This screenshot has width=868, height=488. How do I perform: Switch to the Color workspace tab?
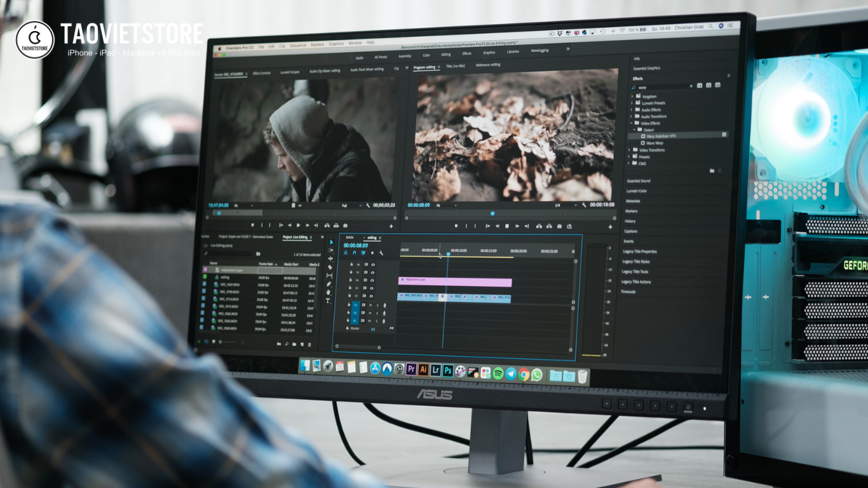pyautogui.click(x=426, y=55)
